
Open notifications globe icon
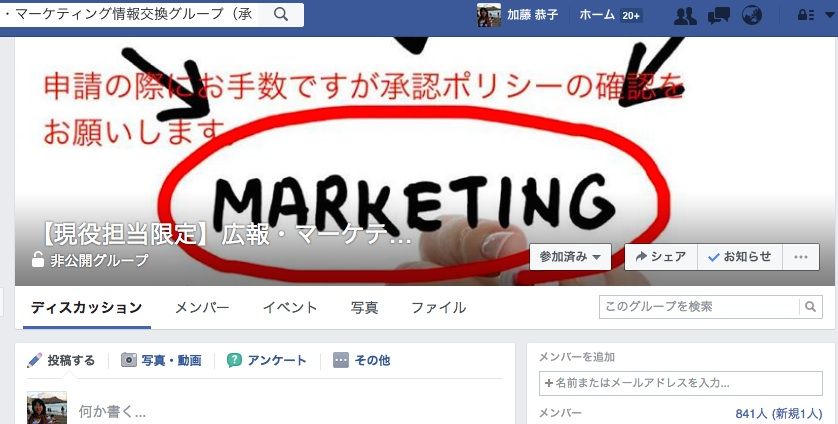[752, 16]
